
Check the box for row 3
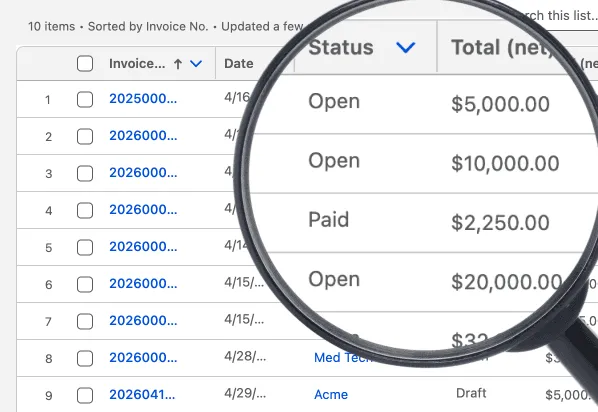85,174
